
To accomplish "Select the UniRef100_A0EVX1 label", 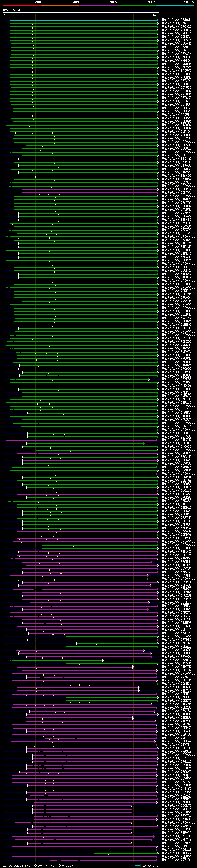I will [177, 67].
